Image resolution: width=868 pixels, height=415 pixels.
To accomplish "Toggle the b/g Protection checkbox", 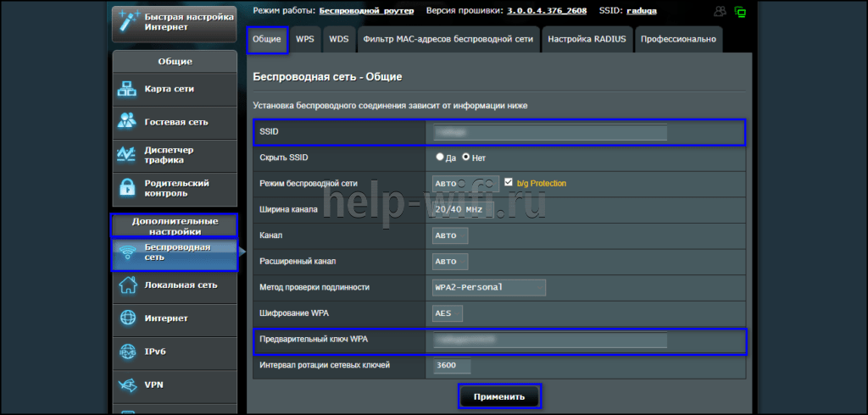I will [x=509, y=182].
